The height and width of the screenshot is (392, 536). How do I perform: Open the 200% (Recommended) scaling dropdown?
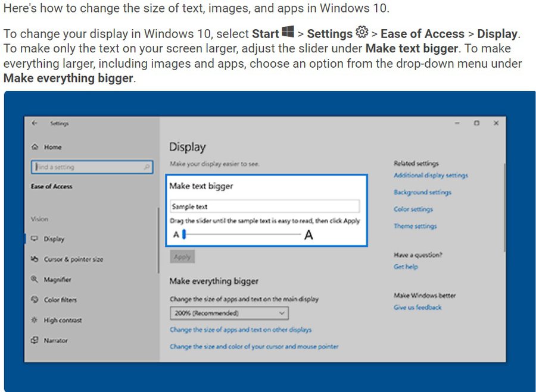point(229,313)
